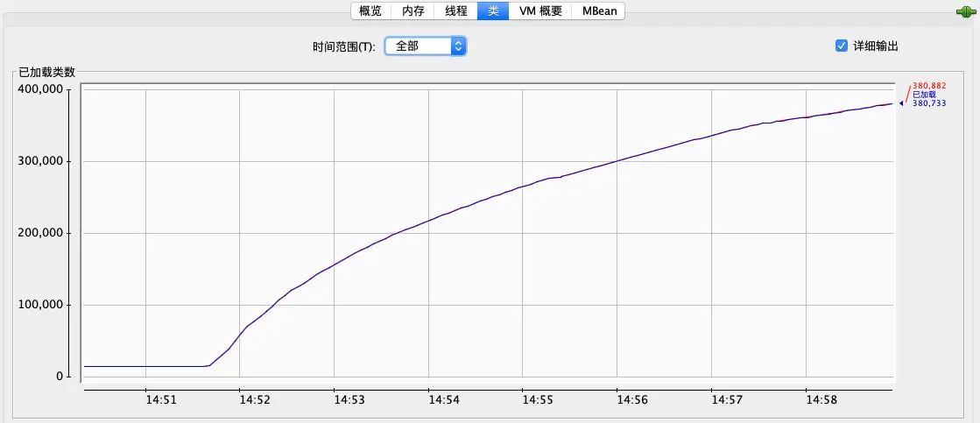Click the 300,000 y-axis label

click(42, 161)
